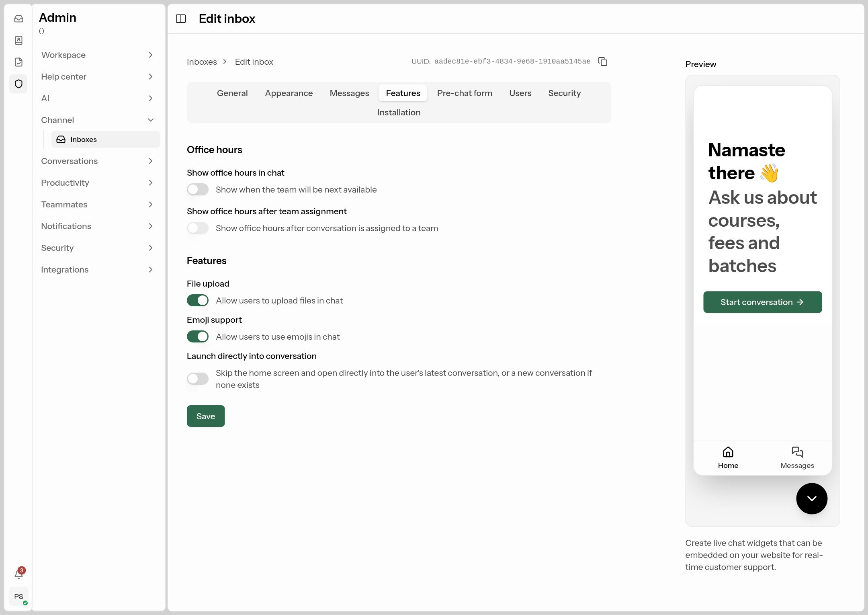Expand the Conversations section
The width and height of the screenshot is (868, 615).
point(97,161)
